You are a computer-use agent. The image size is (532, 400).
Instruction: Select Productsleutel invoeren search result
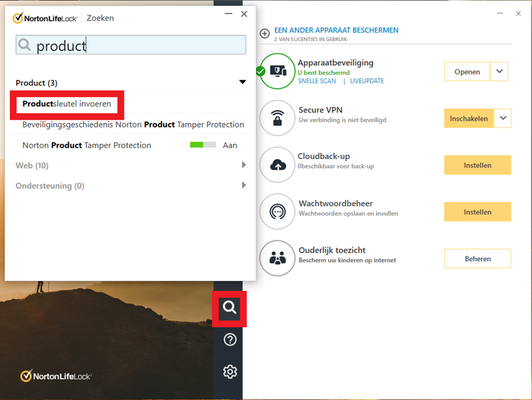pyautogui.click(x=67, y=104)
